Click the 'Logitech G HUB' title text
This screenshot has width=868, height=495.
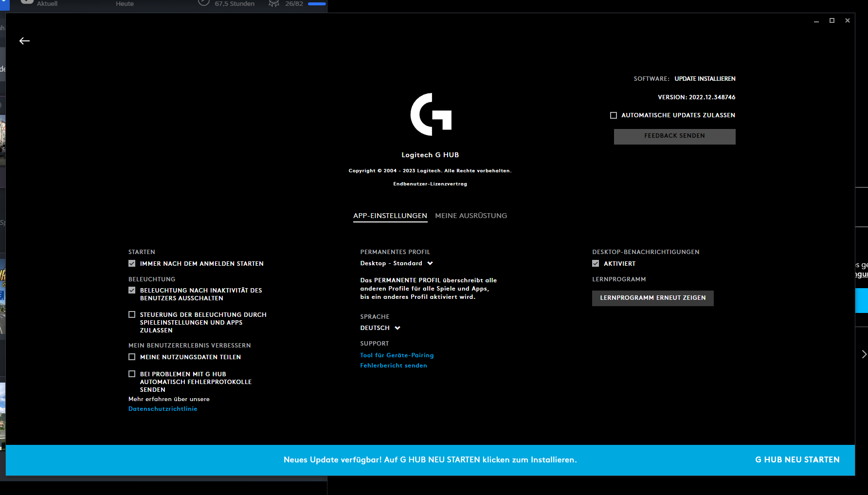(430, 155)
